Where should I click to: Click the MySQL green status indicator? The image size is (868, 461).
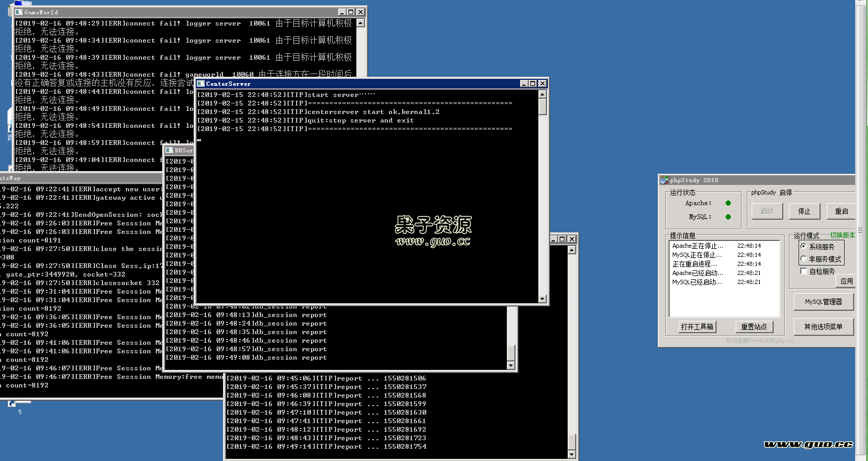(728, 217)
